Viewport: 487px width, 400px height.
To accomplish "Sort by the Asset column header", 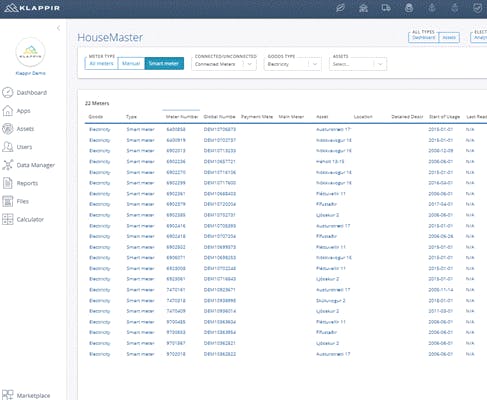I will (322, 117).
